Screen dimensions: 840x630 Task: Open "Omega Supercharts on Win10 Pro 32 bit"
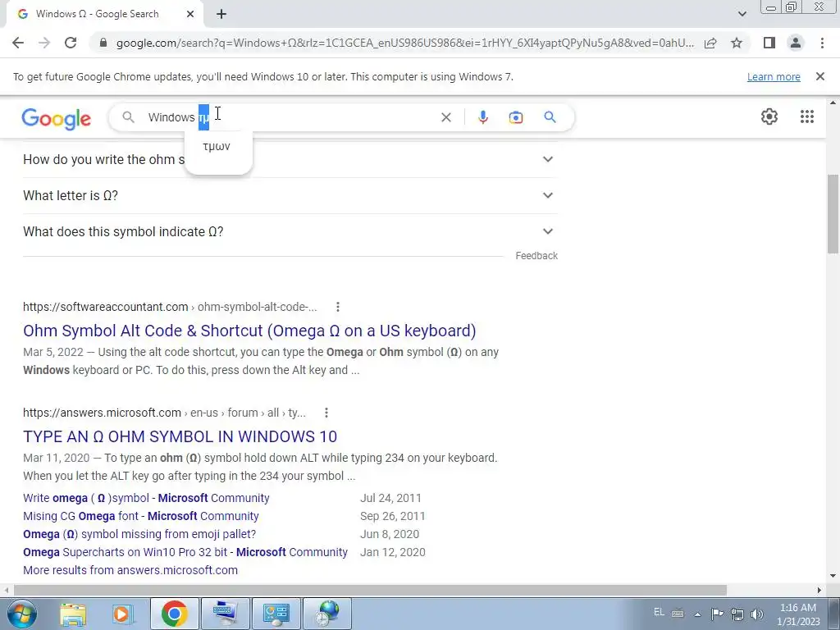[x=185, y=552]
